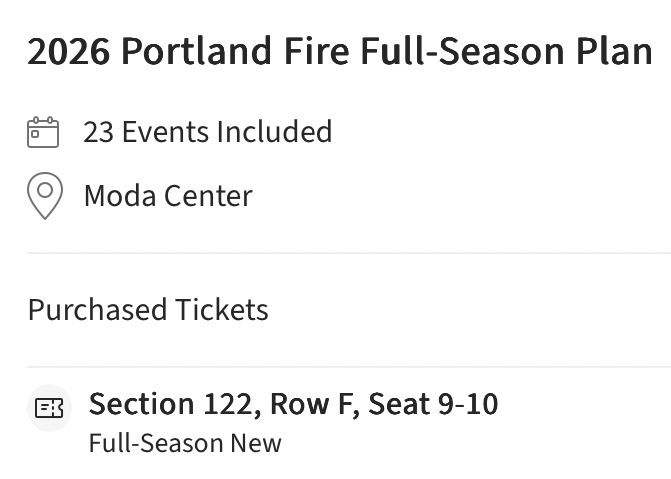Click the number 23 in events line
Screen dimensions: 671x479
[98, 132]
